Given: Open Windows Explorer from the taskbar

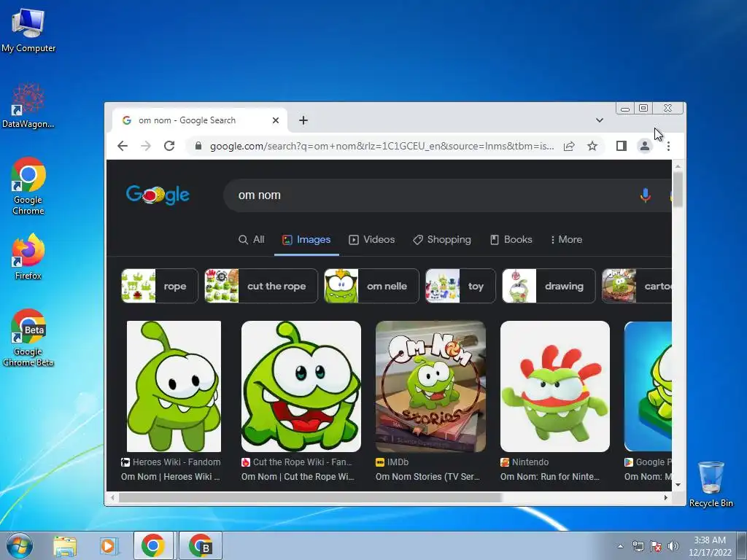Looking at the screenshot, I should [x=65, y=545].
